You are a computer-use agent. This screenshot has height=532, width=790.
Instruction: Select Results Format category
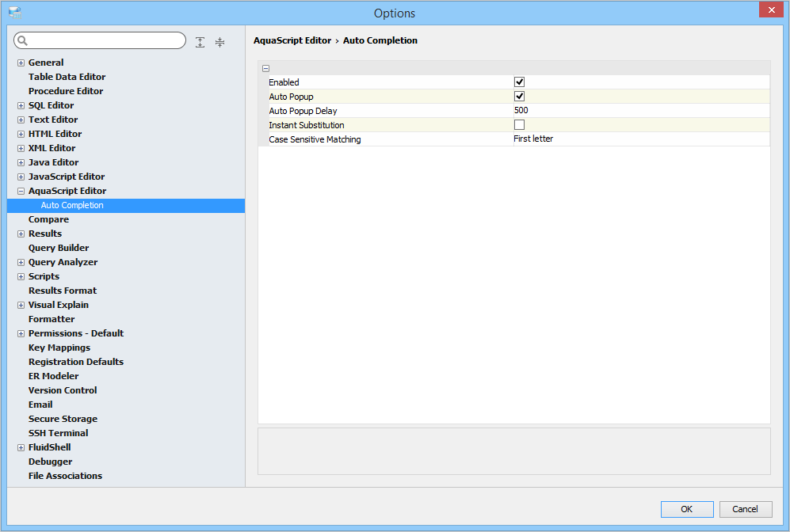[x=63, y=291]
